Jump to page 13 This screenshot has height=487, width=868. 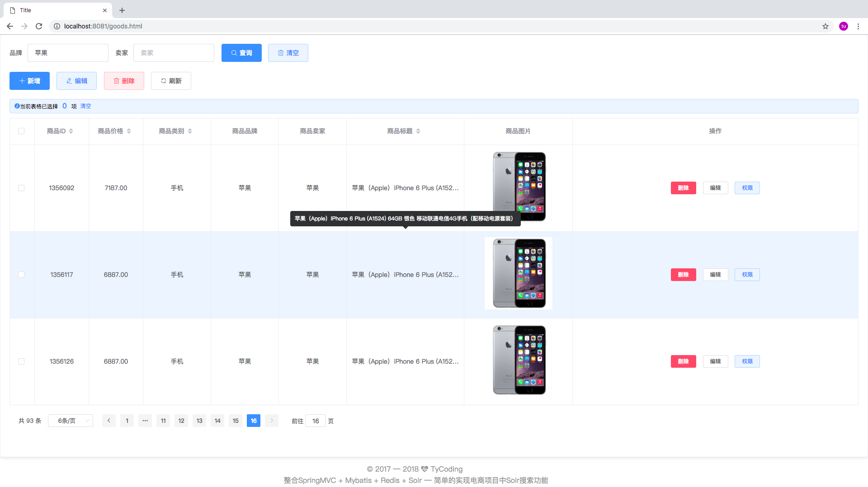coord(199,421)
